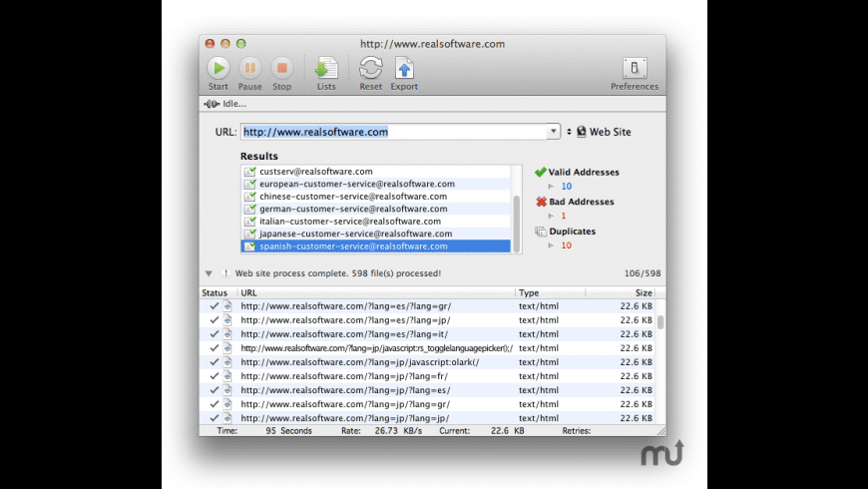Click the mail icon next to italian-customer-service address
Viewport: 868px width, 489px height.
click(250, 221)
